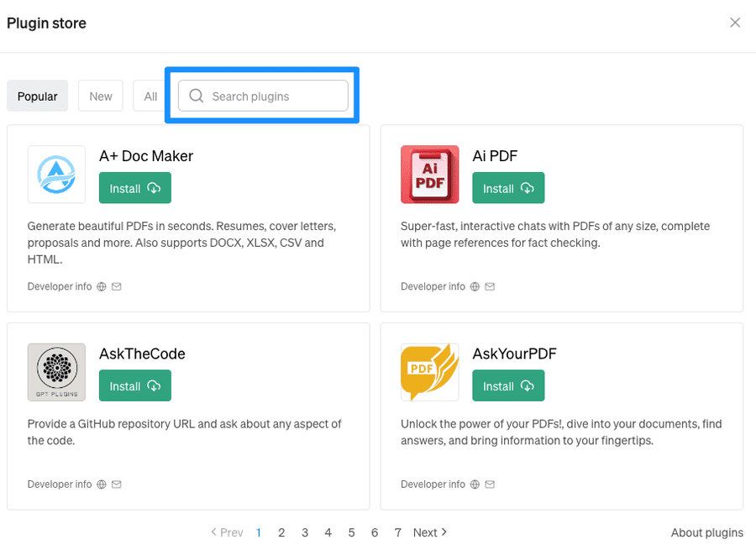Click the AskTheCode title

[x=142, y=353]
